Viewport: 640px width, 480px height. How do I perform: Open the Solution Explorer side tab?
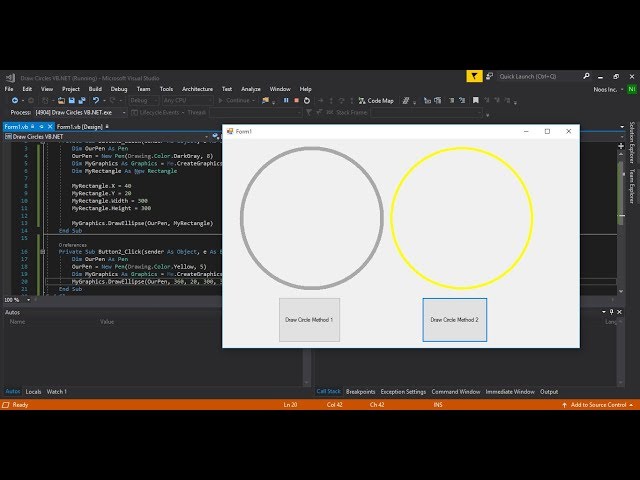(x=632, y=142)
